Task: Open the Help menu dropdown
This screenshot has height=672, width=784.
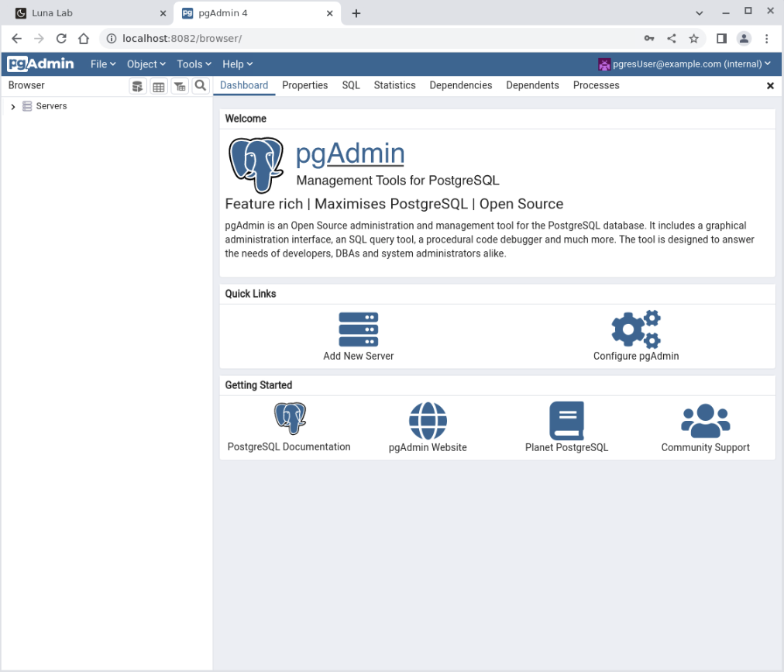Action: (238, 64)
